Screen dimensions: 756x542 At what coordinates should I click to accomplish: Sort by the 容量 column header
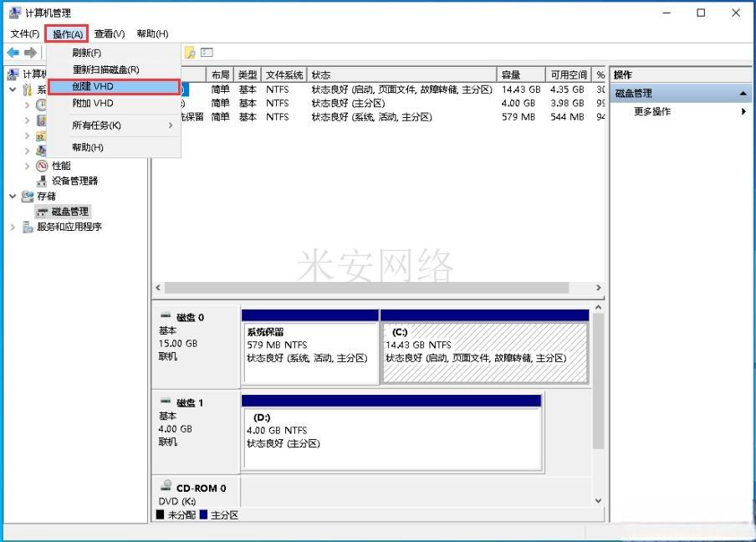pos(521,74)
